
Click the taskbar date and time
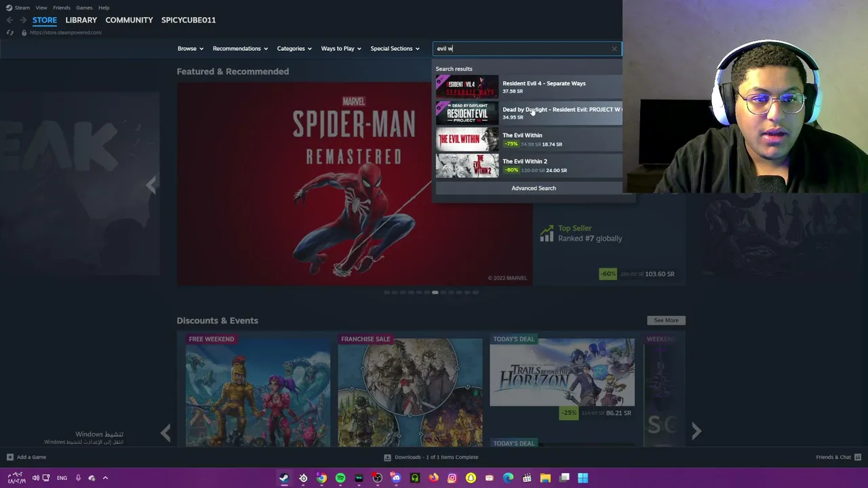[x=17, y=478]
